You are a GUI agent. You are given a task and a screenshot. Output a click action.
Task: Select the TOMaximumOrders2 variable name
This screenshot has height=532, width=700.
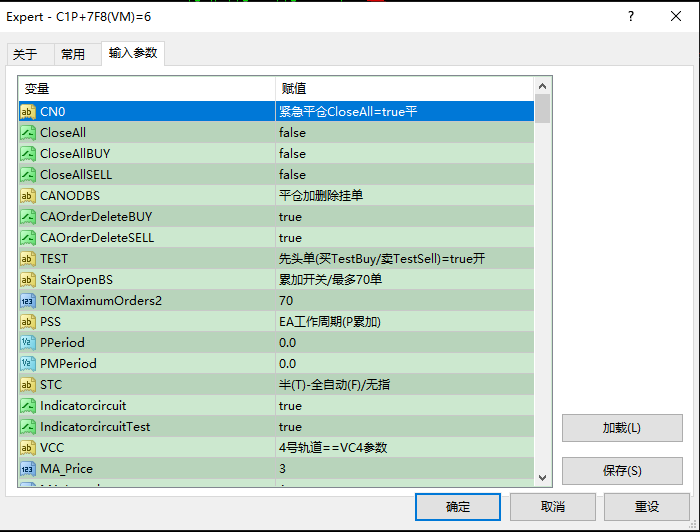pos(101,300)
